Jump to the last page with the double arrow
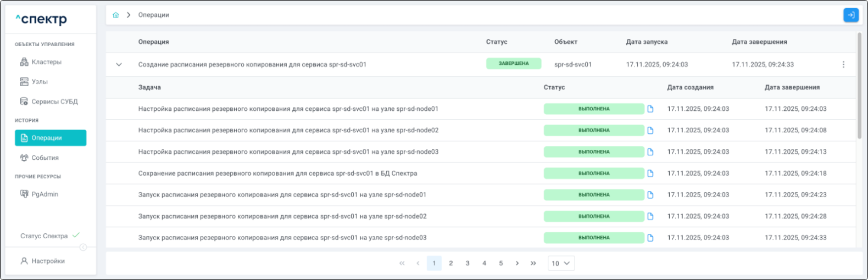 (533, 264)
